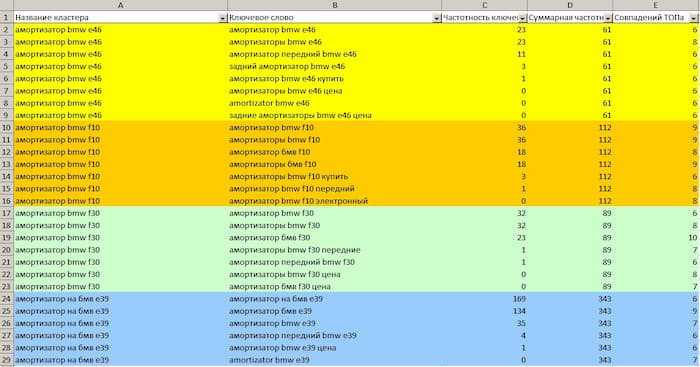The height and width of the screenshot is (367, 700).
Task: Select cell amortizator bmw e46
Action: point(334,103)
